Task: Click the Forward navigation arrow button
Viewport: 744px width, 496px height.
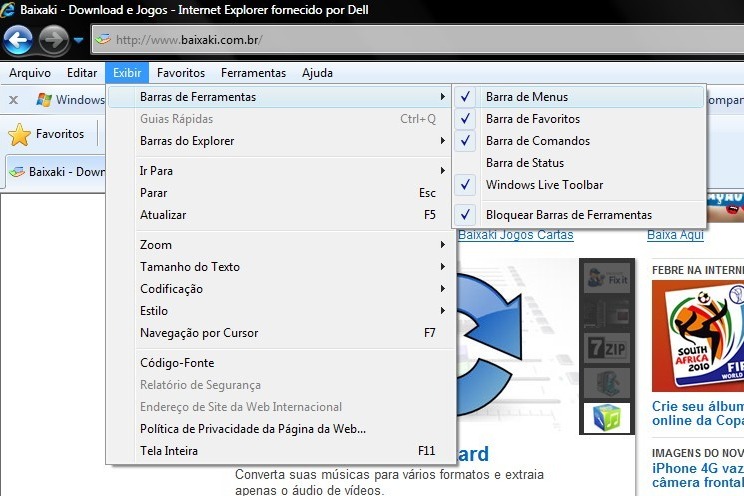Action: [x=53, y=40]
